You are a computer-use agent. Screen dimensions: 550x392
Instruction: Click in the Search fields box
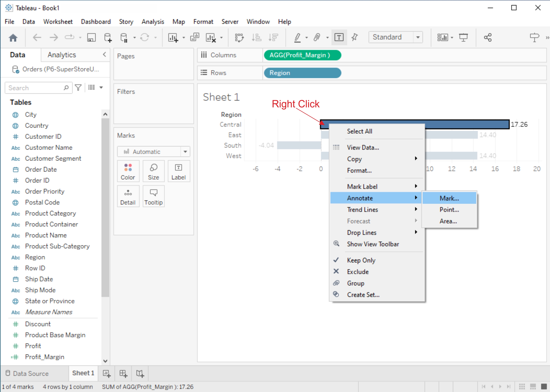38,88
